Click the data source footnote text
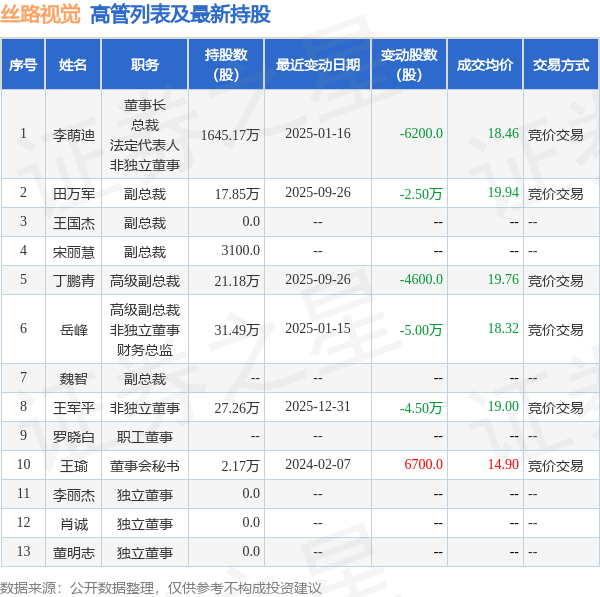600x597 pixels. (161, 588)
